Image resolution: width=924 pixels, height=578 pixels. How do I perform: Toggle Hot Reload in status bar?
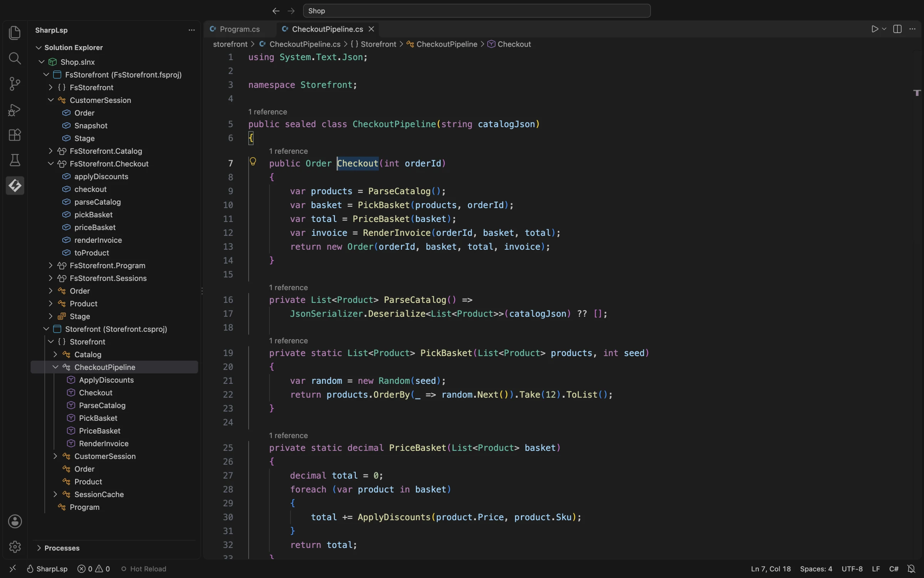(144, 569)
